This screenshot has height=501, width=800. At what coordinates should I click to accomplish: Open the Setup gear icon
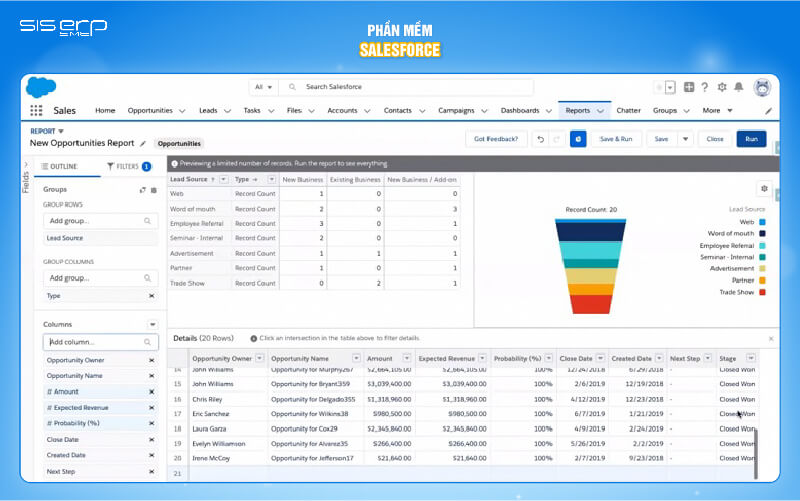pyautogui.click(x=722, y=87)
